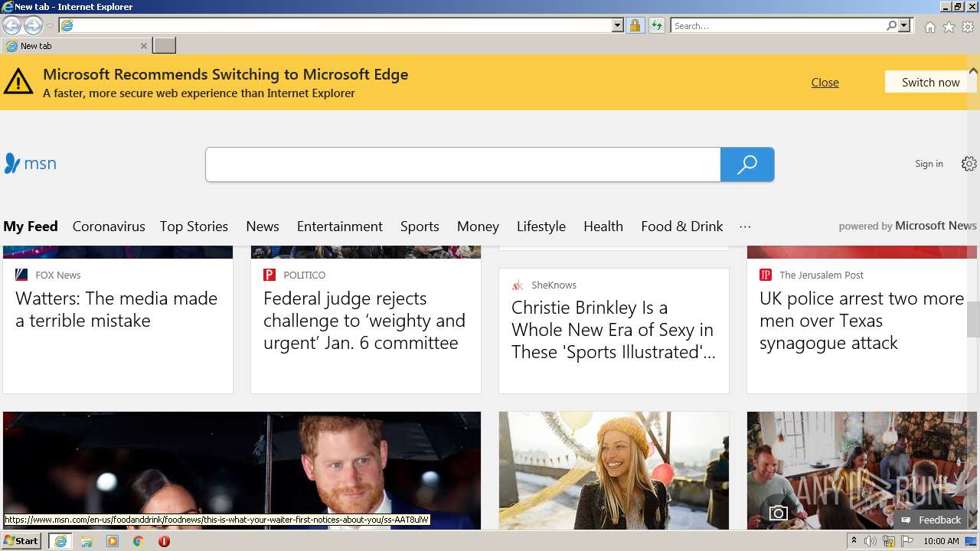The height and width of the screenshot is (551, 980).
Task: Open the royal couple photo story
Action: point(242,471)
